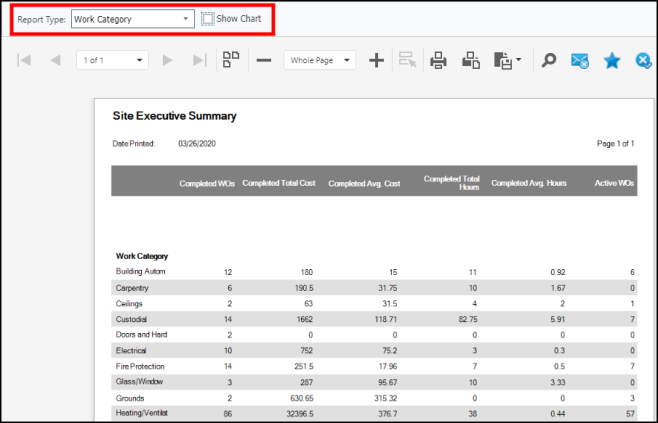The height and width of the screenshot is (423, 658).
Task: Click Heating completed WOs value 86
Action: [x=227, y=414]
